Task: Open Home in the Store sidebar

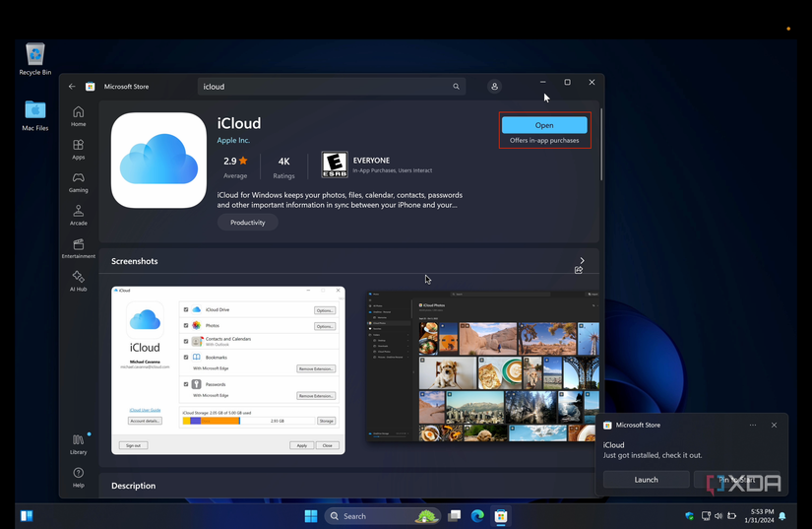Action: click(x=78, y=116)
